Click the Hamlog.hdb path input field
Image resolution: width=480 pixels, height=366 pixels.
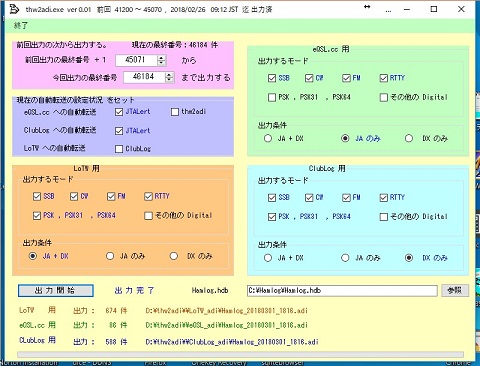point(342,290)
